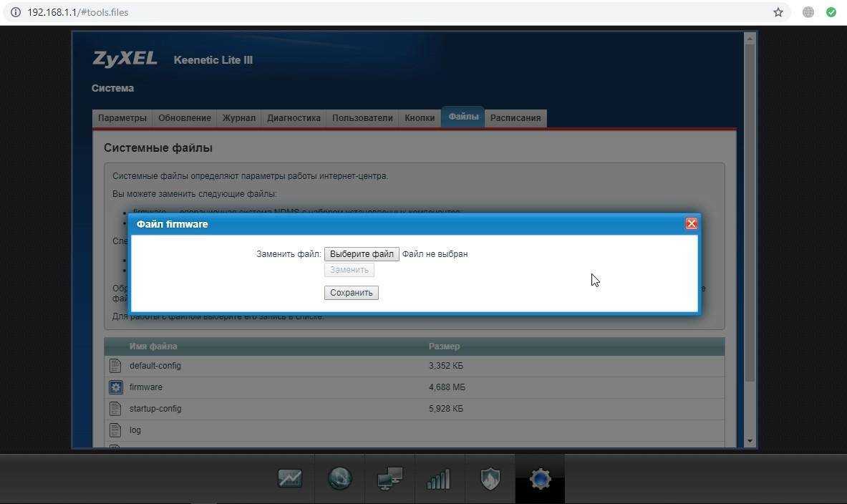Open the Обновление tab
Screen dimensions: 847x504
click(185, 118)
